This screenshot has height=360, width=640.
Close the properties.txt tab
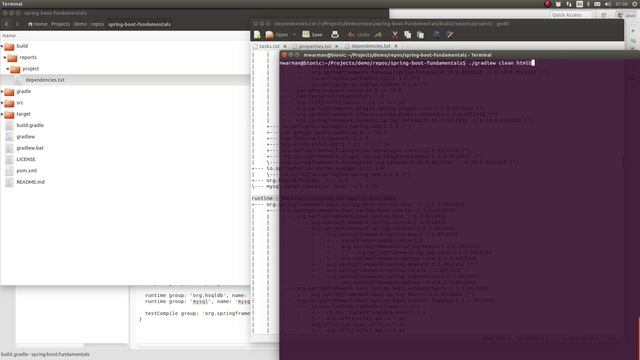click(337, 46)
